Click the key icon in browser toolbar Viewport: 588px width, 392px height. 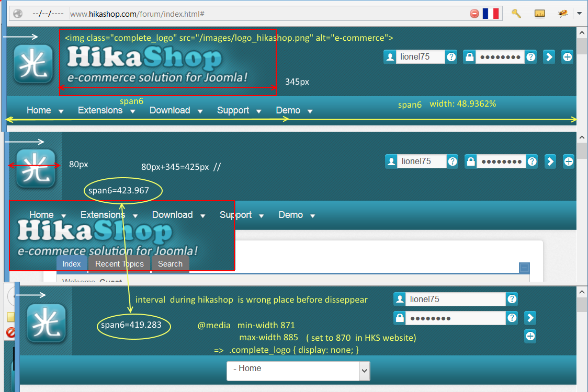click(516, 14)
